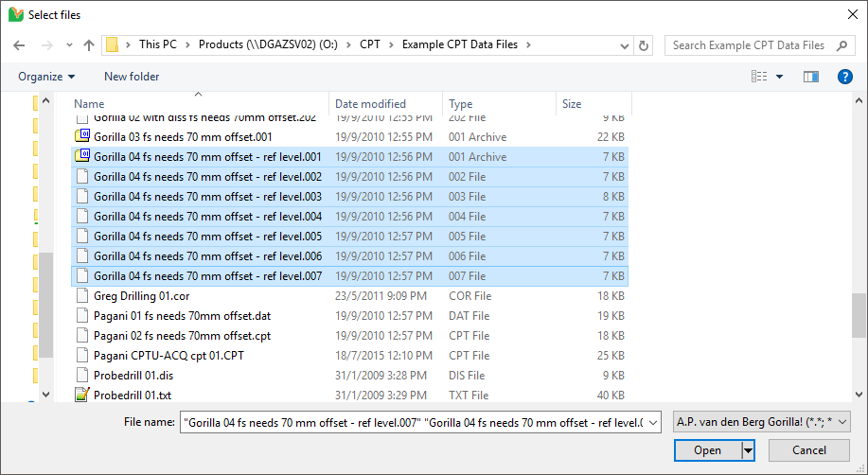Select the Probedrill 01.txt file icon

(82, 396)
